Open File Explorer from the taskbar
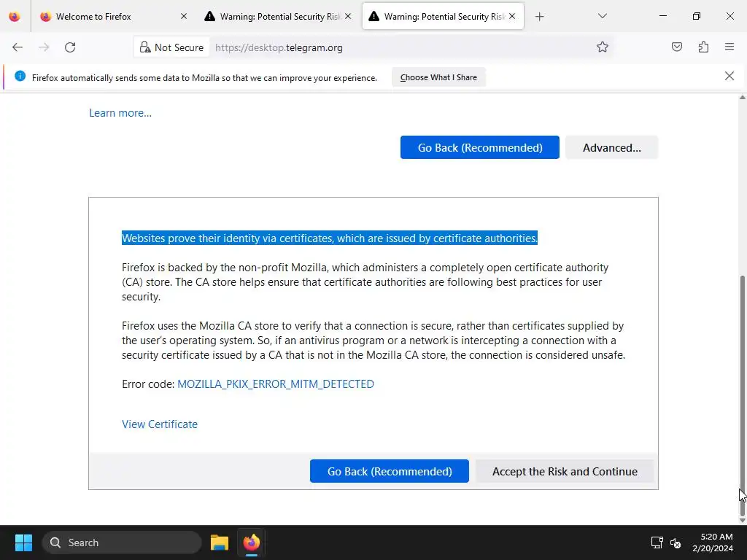Screen dimensions: 747x560 coord(220,542)
